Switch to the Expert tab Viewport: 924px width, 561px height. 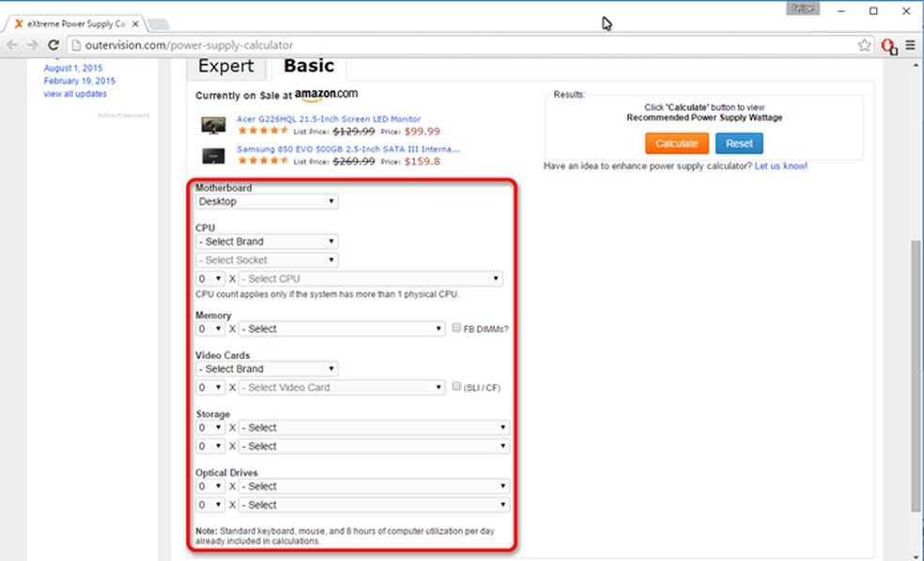(225, 67)
